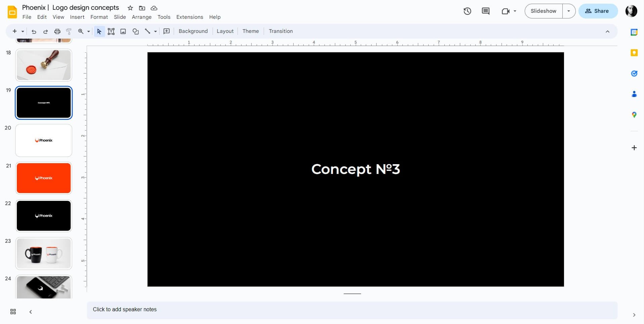Select the text box tool

[111, 31]
